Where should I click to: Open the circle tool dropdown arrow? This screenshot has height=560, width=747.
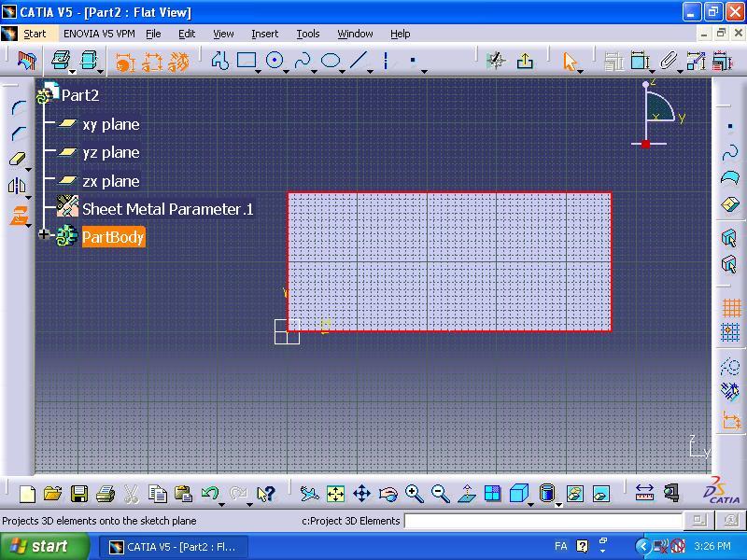pos(286,70)
